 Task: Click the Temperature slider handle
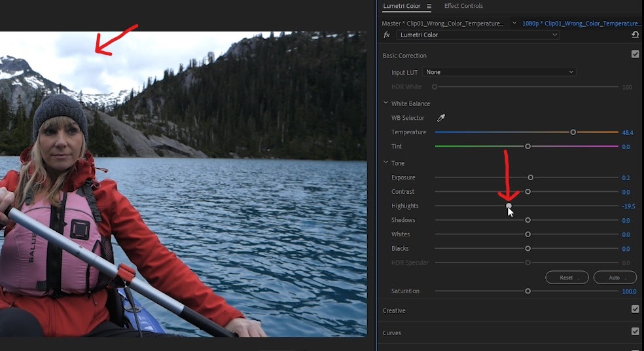573,132
